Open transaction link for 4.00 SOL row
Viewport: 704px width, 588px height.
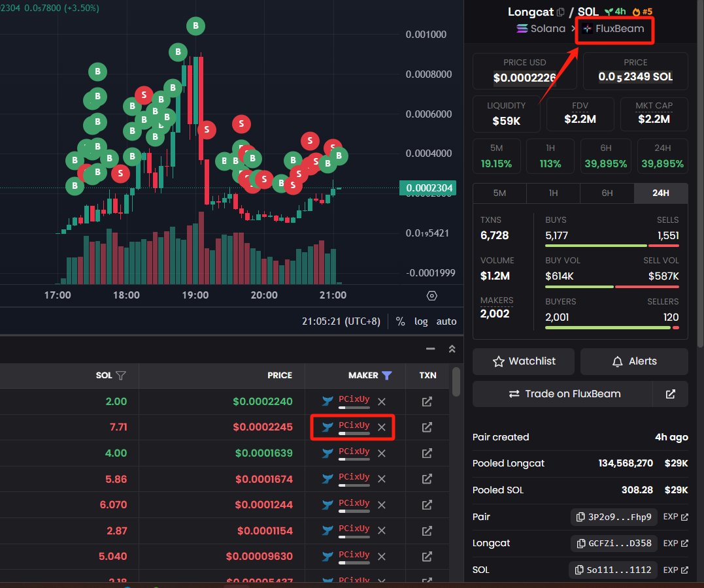coord(427,453)
